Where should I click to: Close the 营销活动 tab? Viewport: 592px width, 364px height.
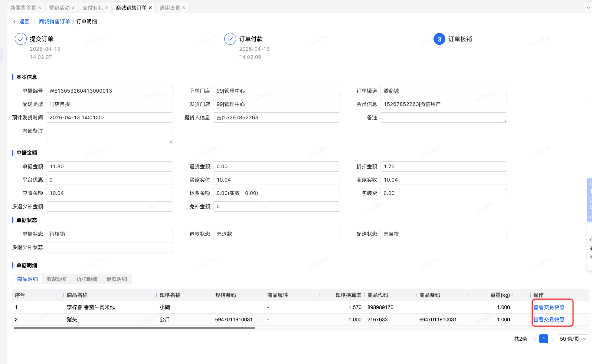tap(73, 8)
